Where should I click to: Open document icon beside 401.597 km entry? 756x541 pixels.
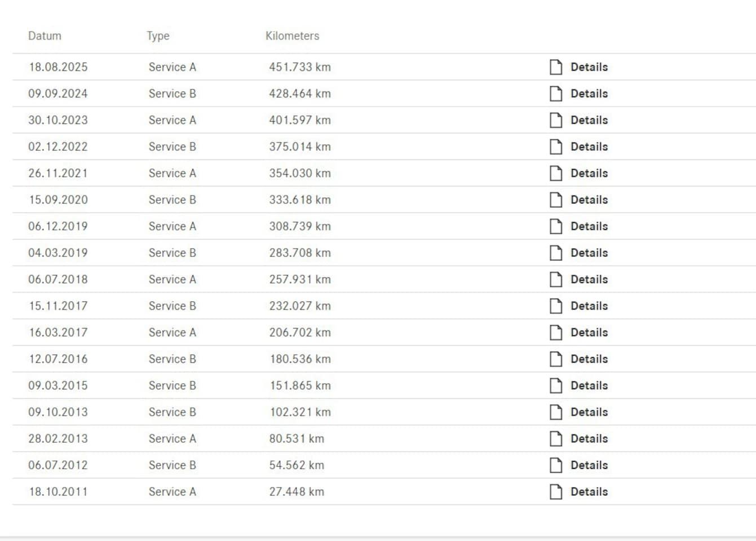click(x=556, y=120)
